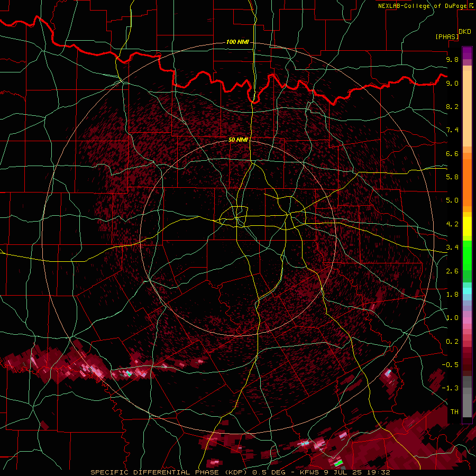This screenshot has width=476, height=476.
Task: Click the 5.8 scale value
Action: pyautogui.click(x=452, y=177)
